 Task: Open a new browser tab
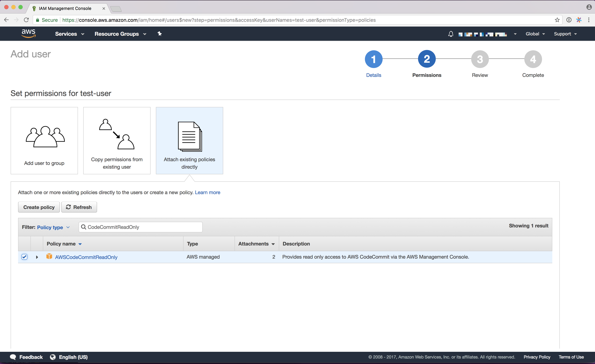click(x=116, y=9)
